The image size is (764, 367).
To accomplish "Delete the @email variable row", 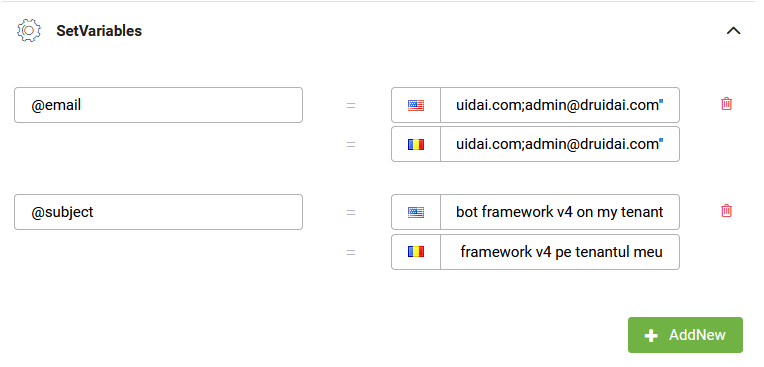I will point(726,104).
